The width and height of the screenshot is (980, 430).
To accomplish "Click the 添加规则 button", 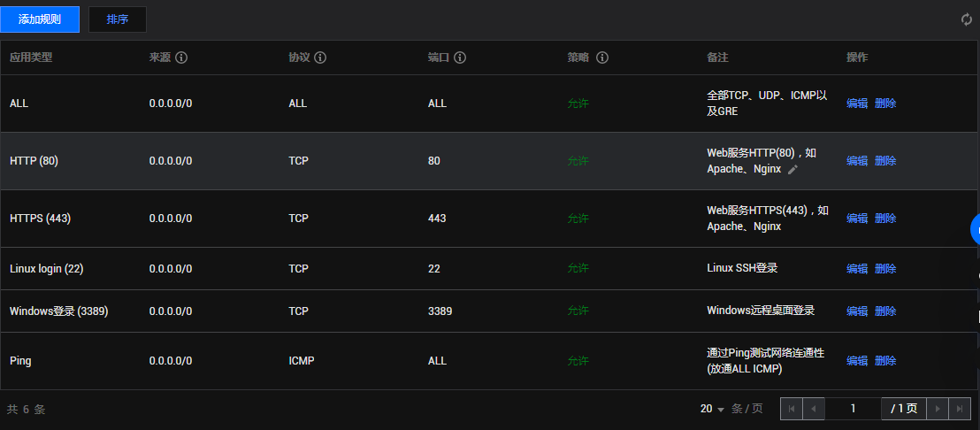I will tap(40, 19).
